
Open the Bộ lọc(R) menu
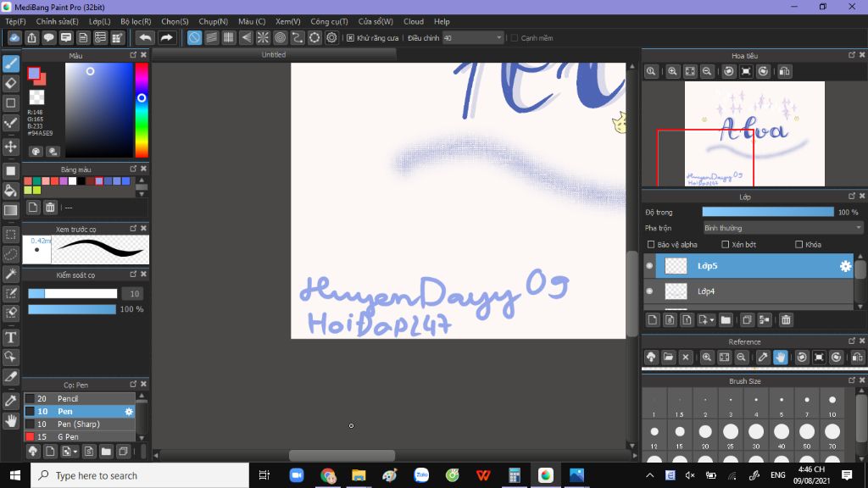point(136,21)
